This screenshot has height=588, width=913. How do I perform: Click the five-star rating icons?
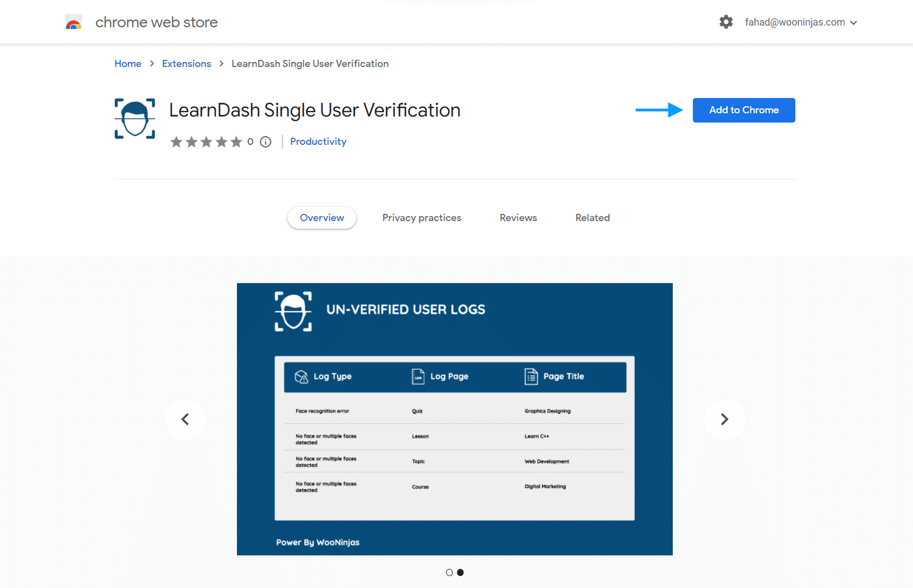point(206,142)
